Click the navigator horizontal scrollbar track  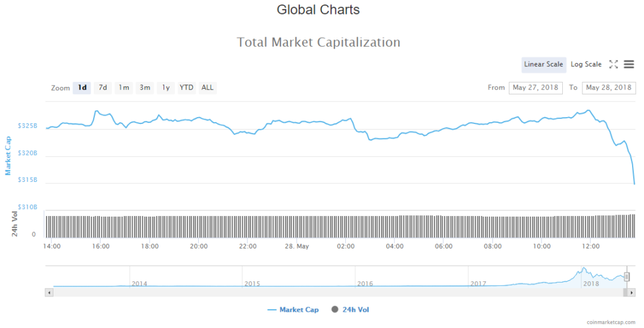314,293
